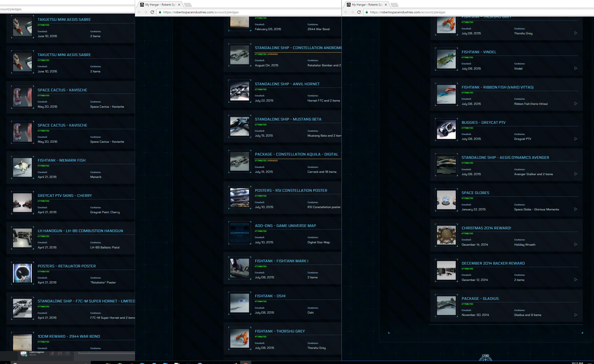Open the Posters - Retaliator Poster title
Image resolution: width=594 pixels, height=364 pixels.
click(67, 266)
